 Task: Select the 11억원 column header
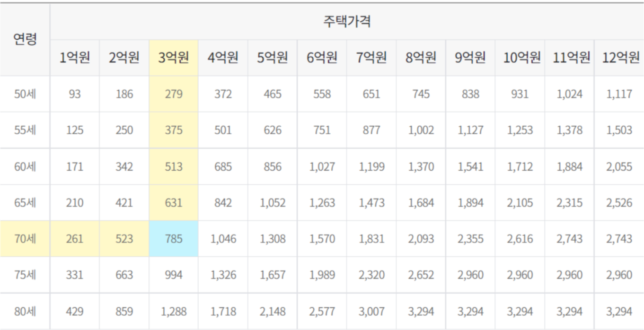coord(569,58)
